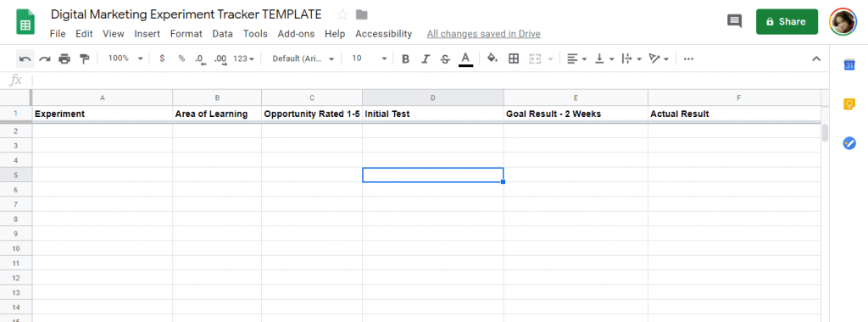The width and height of the screenshot is (868, 322).
Task: Open horizontal align dropdown
Action: (x=576, y=58)
